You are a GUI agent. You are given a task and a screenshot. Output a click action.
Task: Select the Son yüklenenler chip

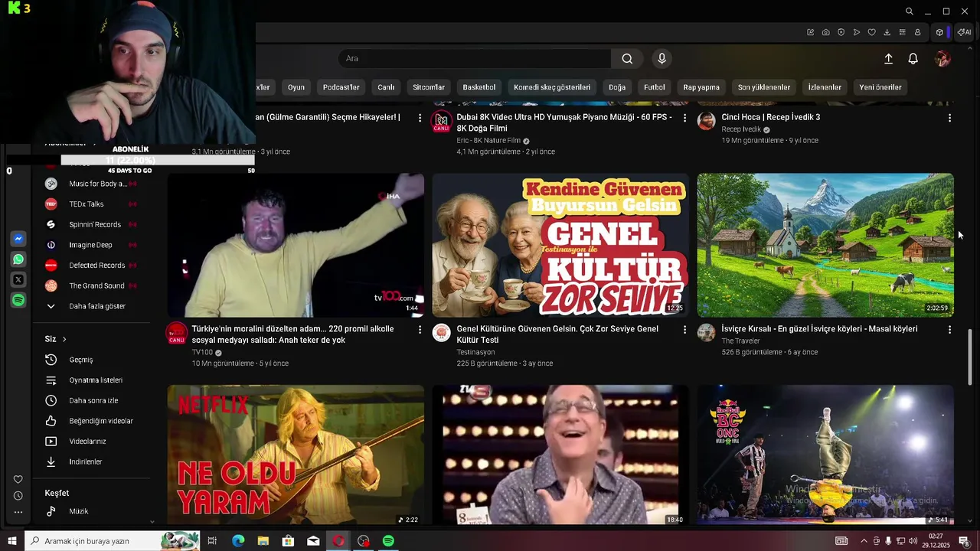(764, 87)
